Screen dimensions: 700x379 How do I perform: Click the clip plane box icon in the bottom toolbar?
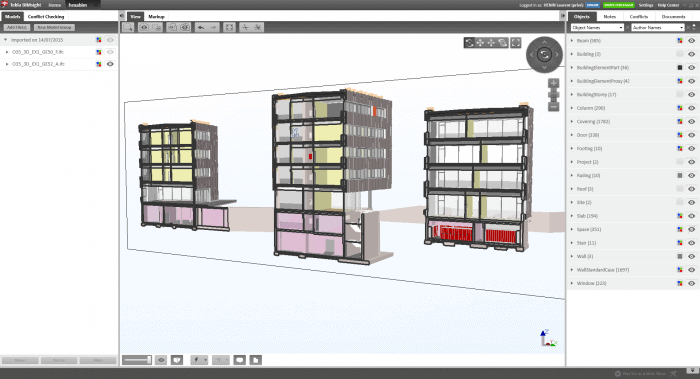click(x=177, y=360)
